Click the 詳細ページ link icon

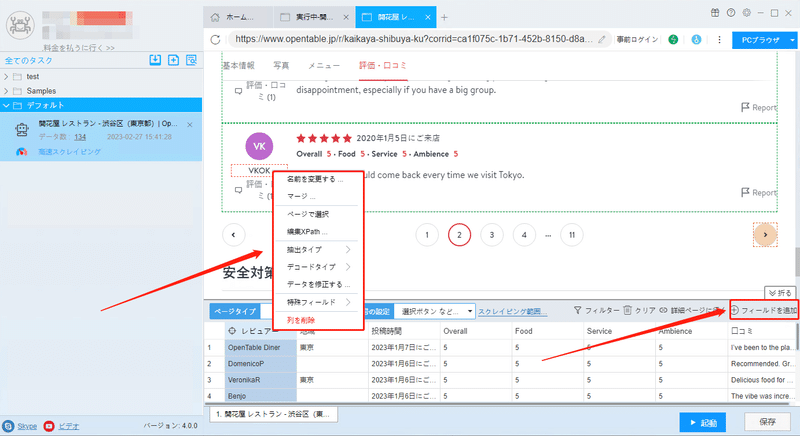pos(663,310)
